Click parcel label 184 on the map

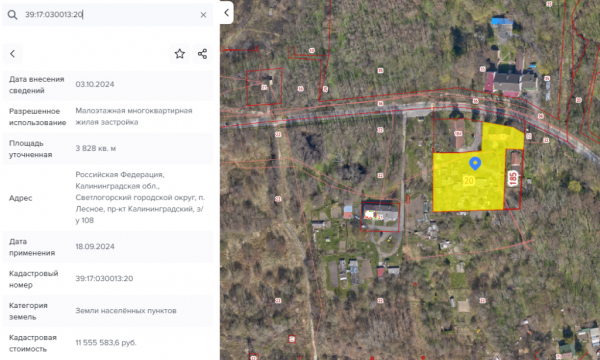(x=458, y=134)
